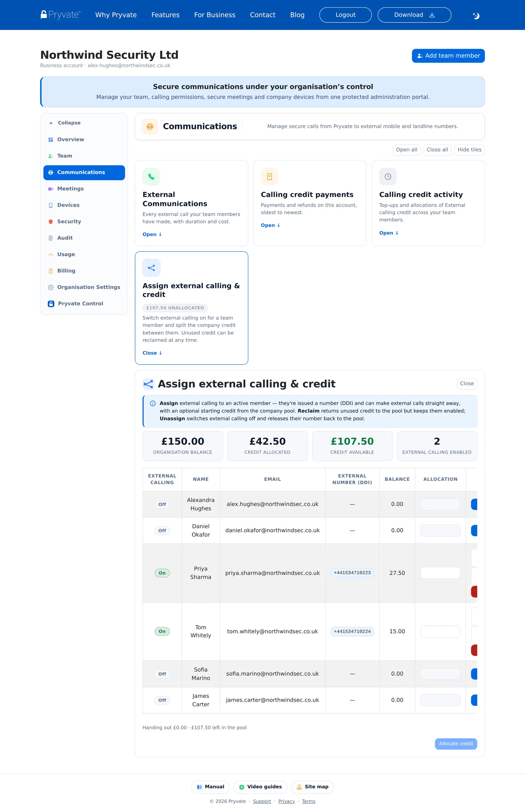Click priya.sharma@northwindsec.co.uk email cell
The width and height of the screenshot is (525, 812).
point(272,573)
